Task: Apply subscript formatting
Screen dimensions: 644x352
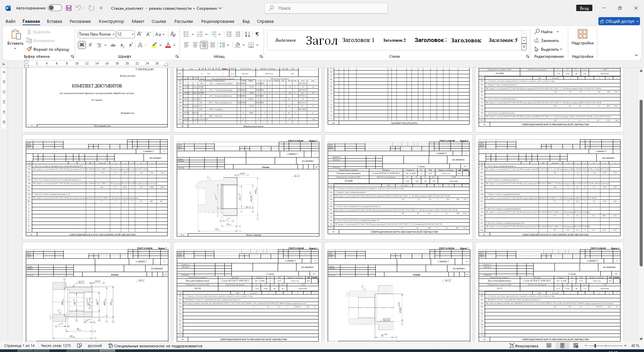Action: [122, 45]
